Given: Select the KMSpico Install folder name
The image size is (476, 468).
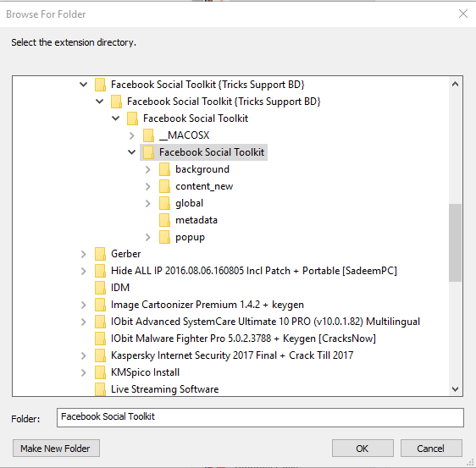Looking at the screenshot, I should 145,372.
